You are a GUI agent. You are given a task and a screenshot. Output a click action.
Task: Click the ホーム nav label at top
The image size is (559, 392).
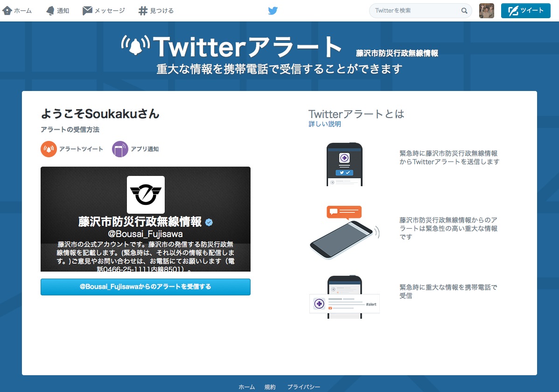(23, 11)
